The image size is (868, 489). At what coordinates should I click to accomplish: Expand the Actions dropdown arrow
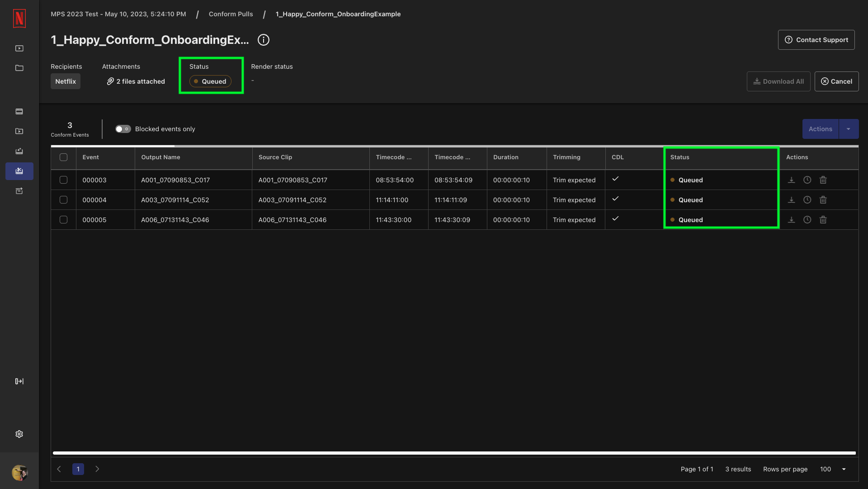849,129
